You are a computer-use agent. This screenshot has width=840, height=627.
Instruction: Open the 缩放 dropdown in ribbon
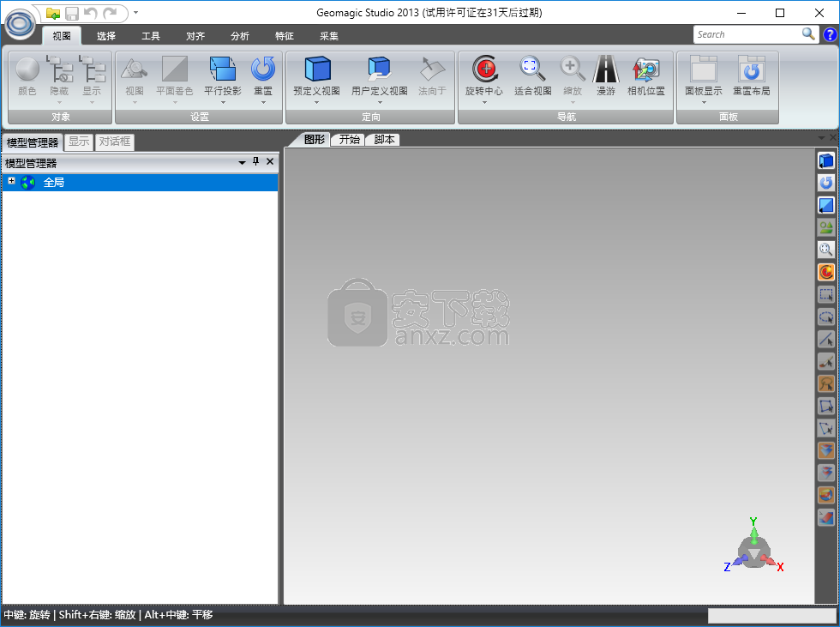point(573,102)
